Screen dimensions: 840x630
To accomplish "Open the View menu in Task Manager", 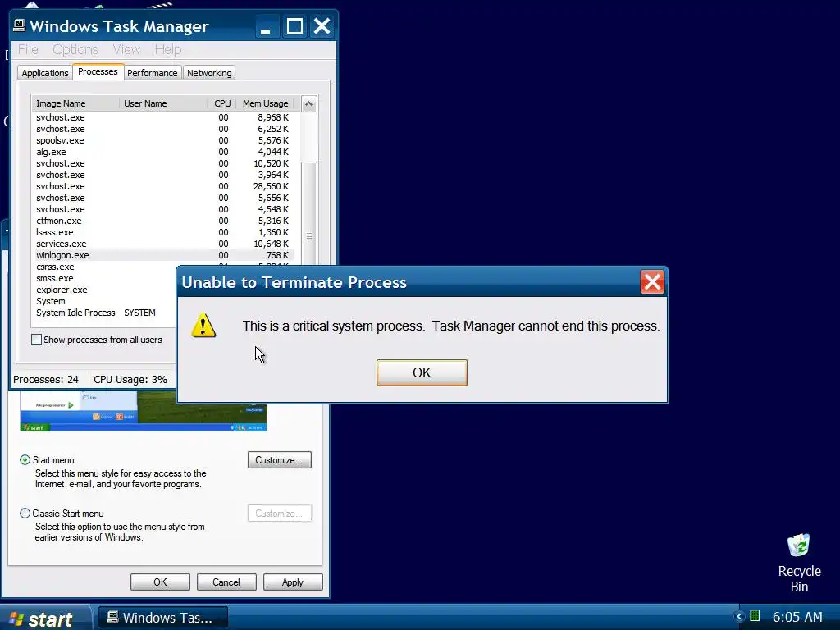I will tap(126, 49).
